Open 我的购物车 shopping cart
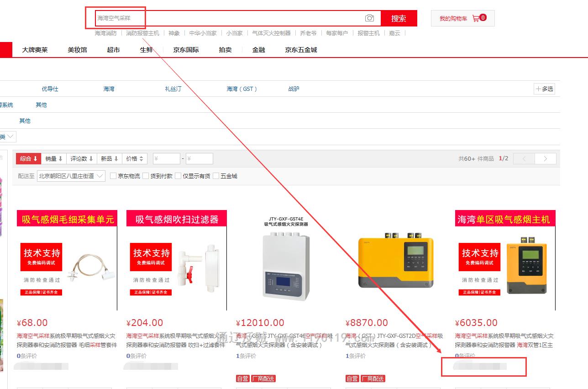 [x=462, y=18]
